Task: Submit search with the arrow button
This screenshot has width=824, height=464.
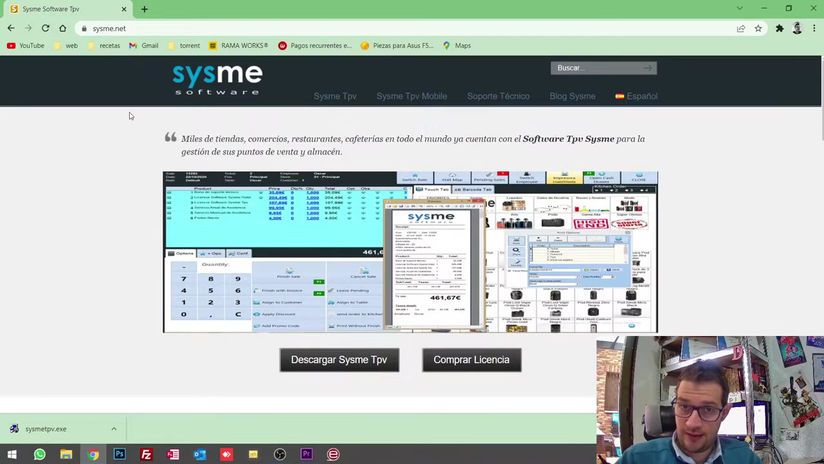Action: [x=648, y=68]
